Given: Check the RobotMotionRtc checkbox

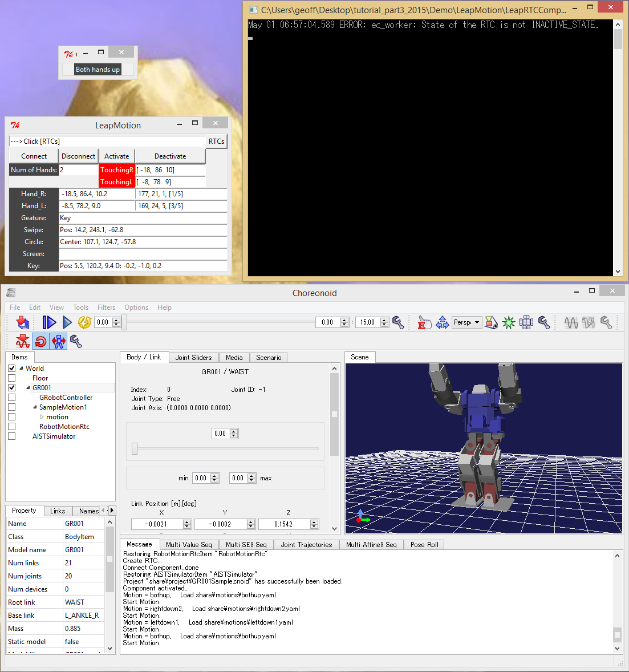Looking at the screenshot, I should [x=12, y=427].
